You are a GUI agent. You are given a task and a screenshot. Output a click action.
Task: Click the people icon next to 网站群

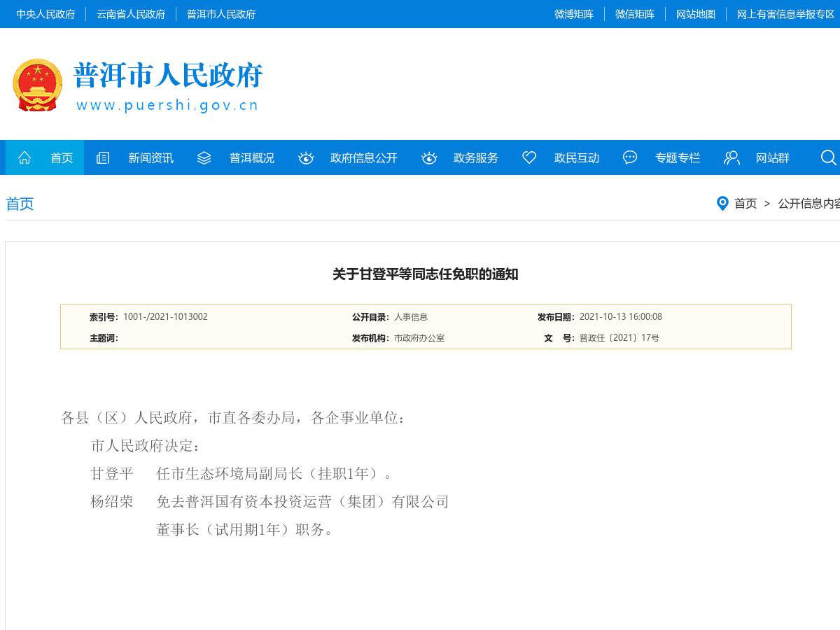click(731, 157)
